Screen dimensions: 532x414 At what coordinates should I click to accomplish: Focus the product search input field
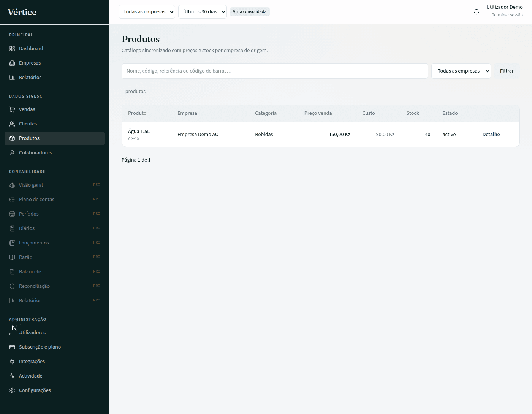(275, 71)
